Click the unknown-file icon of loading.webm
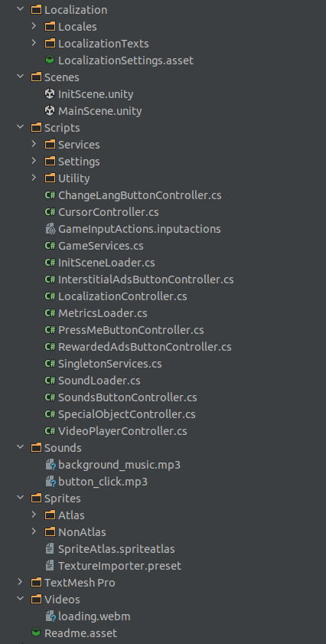326x644 pixels. [x=50, y=616]
